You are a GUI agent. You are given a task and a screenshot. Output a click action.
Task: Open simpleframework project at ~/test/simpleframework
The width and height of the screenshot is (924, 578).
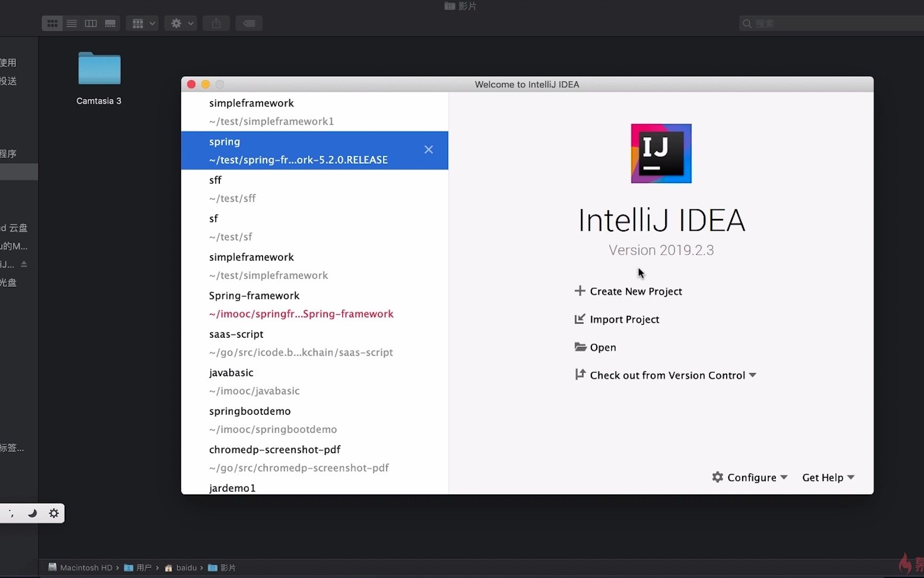(x=314, y=266)
